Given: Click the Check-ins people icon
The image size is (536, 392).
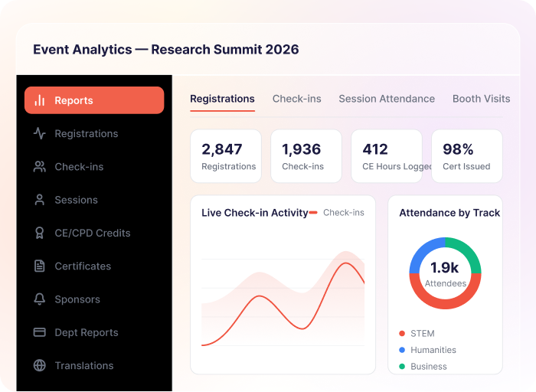Looking at the screenshot, I should point(40,166).
